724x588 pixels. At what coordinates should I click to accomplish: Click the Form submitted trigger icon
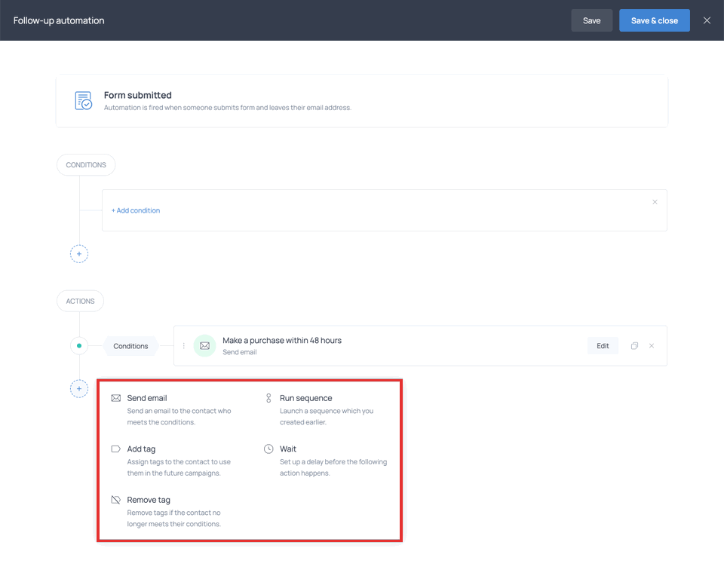(x=83, y=101)
